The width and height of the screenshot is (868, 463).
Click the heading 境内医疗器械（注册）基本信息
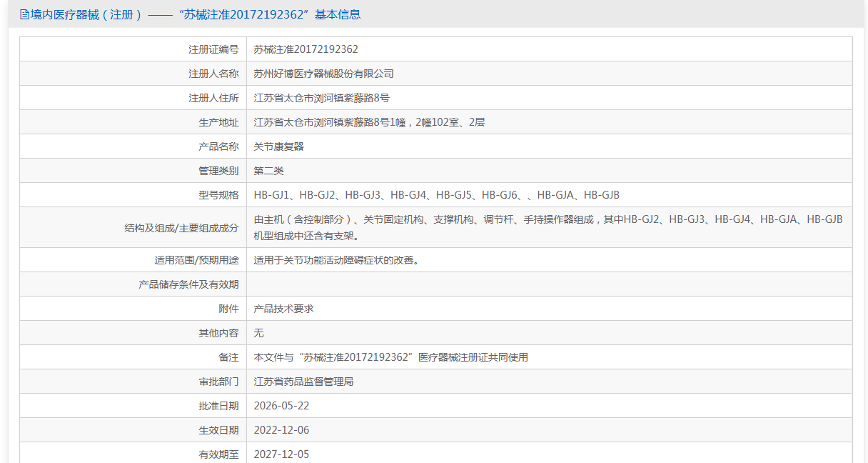[196, 14]
